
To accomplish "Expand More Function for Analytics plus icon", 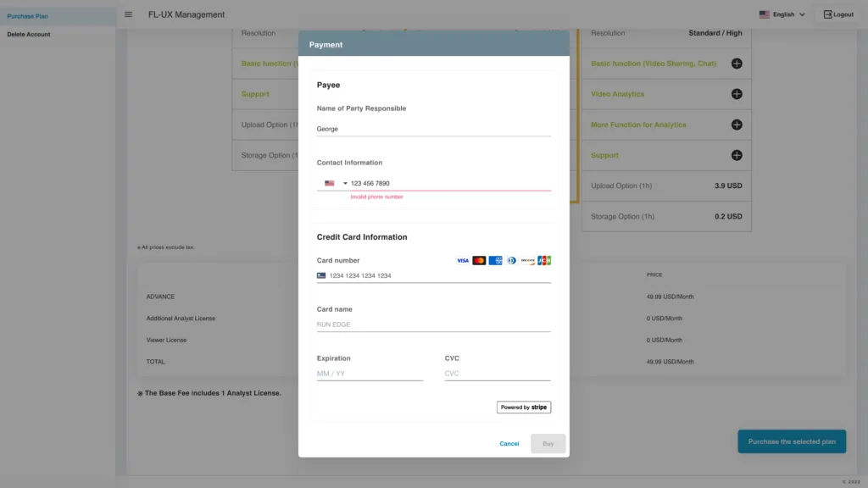I will pos(737,125).
